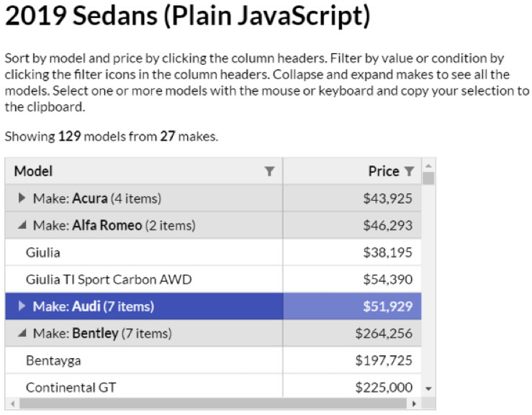The height and width of the screenshot is (415, 532).
Task: Select the Continental GT row
Action: 213,386
